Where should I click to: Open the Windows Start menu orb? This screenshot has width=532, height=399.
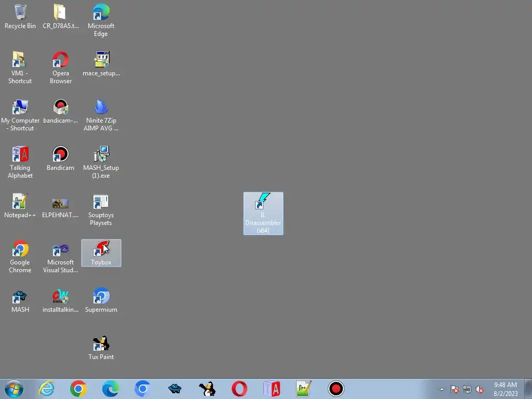[14, 389]
